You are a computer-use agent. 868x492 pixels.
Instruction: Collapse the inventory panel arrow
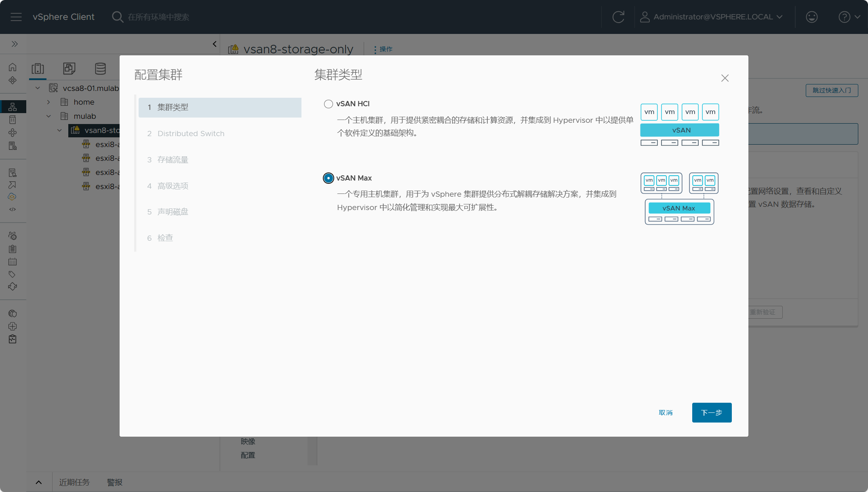[x=215, y=44]
